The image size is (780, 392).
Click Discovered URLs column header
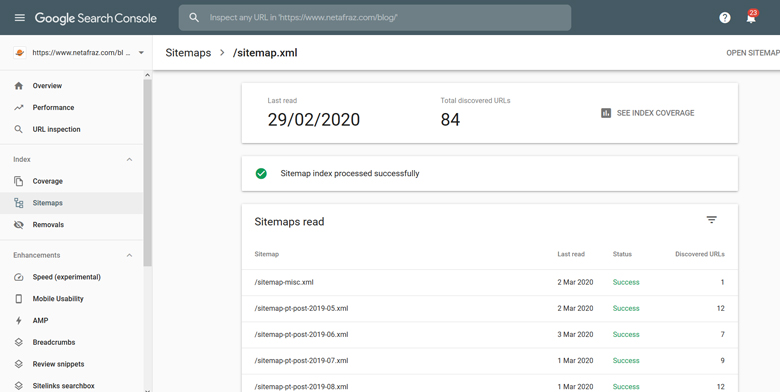click(x=700, y=254)
